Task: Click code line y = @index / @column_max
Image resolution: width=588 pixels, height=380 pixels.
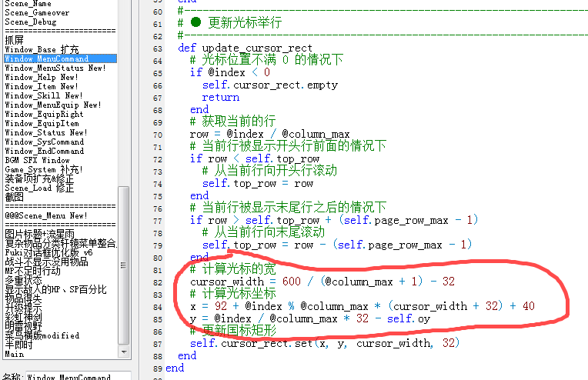Action: (309, 318)
